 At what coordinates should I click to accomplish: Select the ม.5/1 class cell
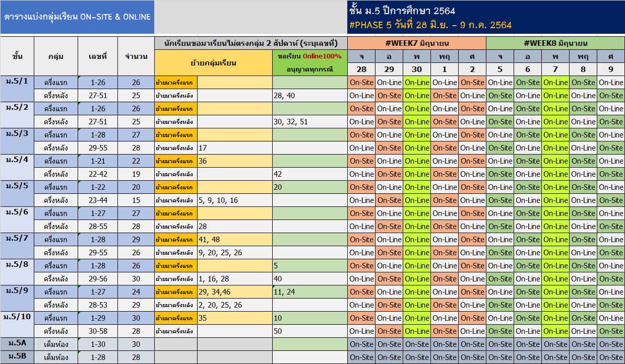(x=17, y=89)
